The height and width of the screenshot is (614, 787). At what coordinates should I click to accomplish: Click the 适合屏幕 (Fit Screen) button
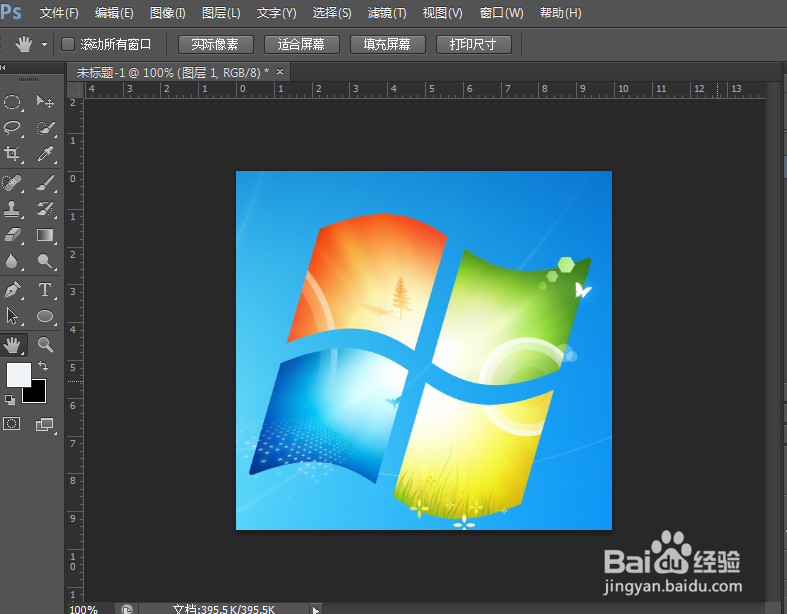(x=302, y=44)
